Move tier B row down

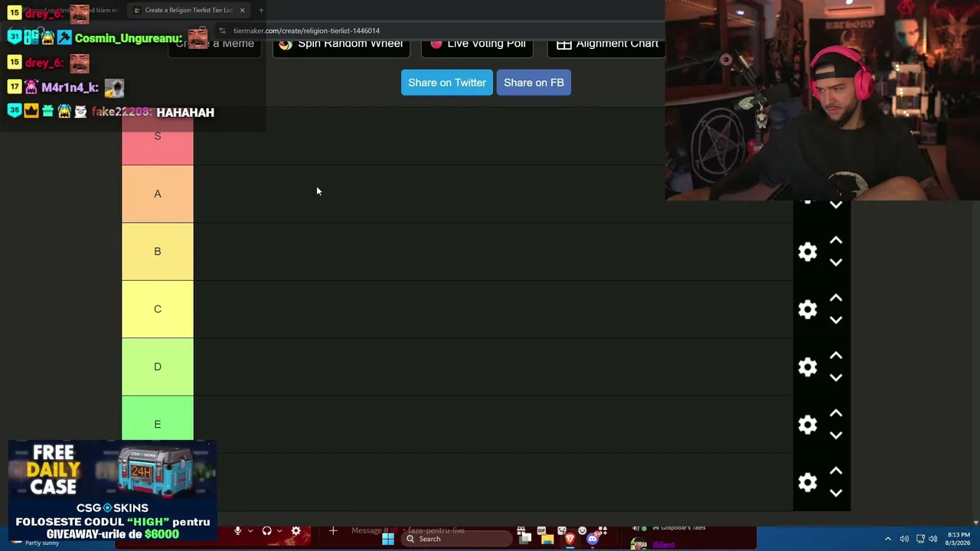836,262
